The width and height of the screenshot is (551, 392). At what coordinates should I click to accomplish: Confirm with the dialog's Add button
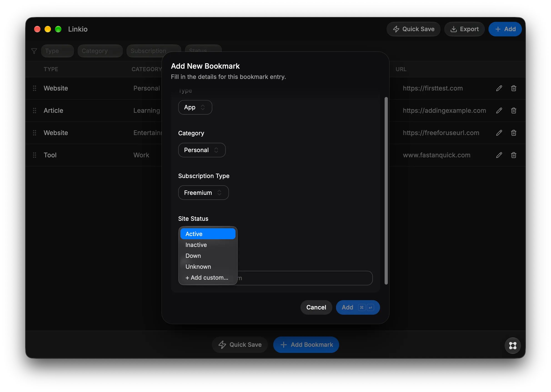(358, 307)
